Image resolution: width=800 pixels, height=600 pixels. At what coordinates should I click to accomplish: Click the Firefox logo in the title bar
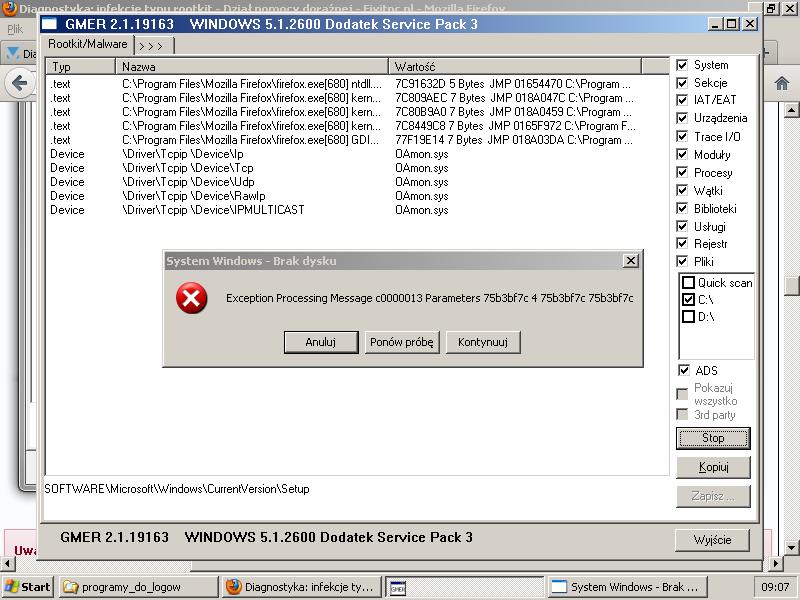coord(9,8)
